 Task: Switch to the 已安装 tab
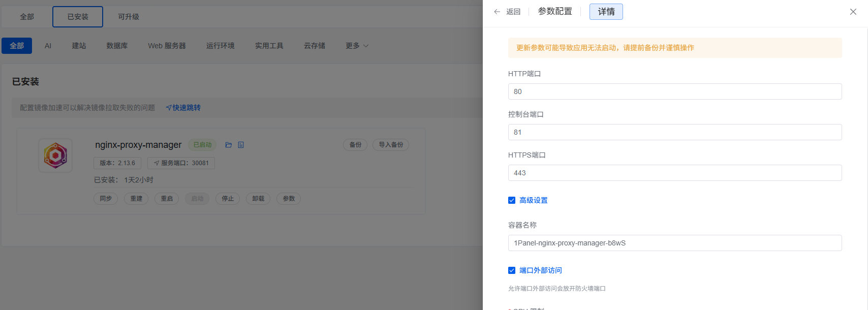pos(78,17)
